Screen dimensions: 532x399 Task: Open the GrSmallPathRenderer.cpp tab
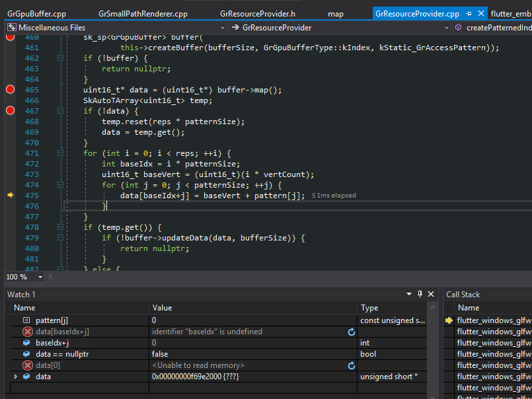click(x=143, y=13)
